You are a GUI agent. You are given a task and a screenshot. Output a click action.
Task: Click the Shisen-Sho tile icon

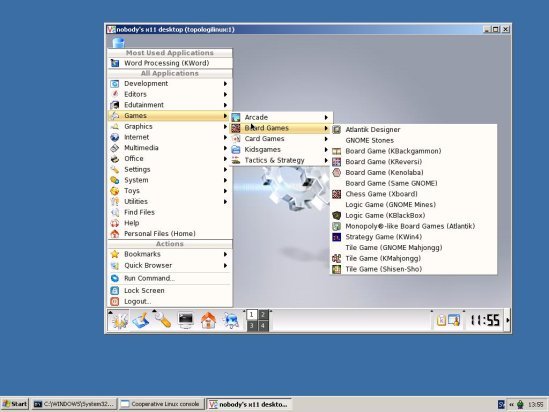[x=336, y=269]
